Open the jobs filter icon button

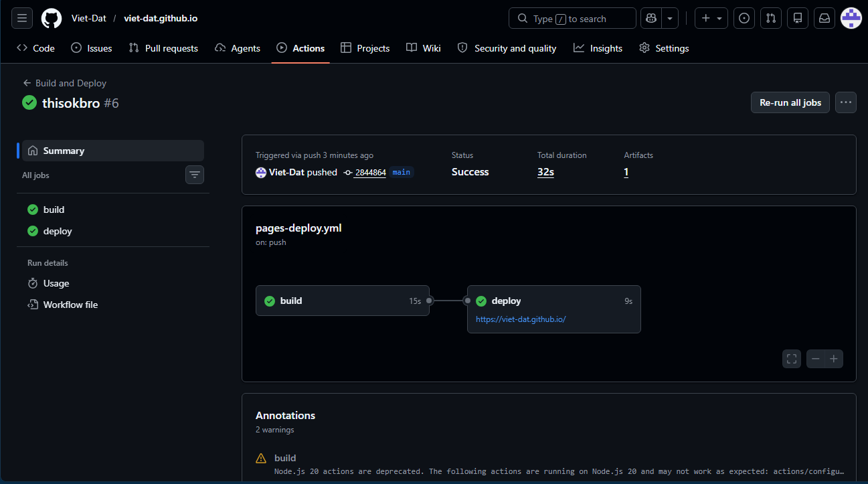(195, 175)
